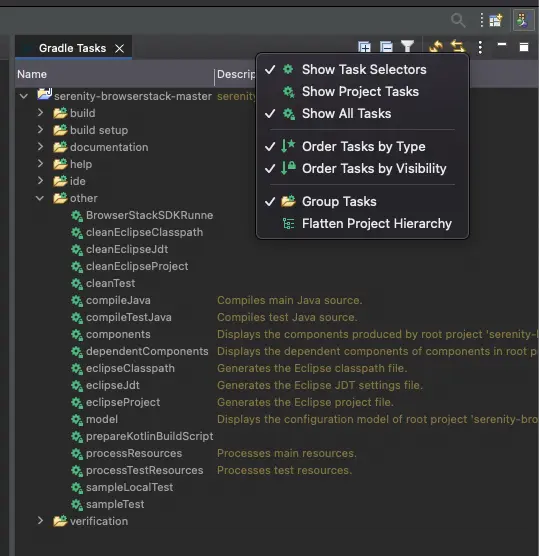Click the model task gear icon
539x556 pixels.
77,420
